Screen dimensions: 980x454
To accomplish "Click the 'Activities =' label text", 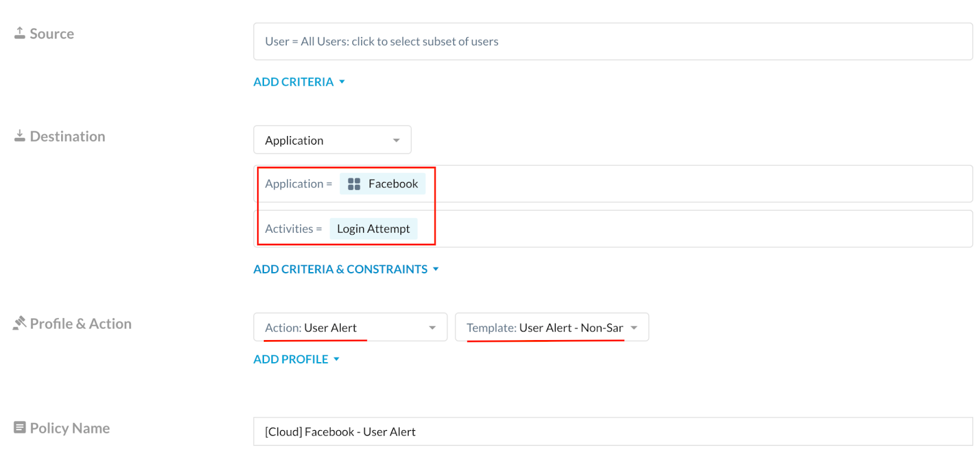I will point(293,229).
